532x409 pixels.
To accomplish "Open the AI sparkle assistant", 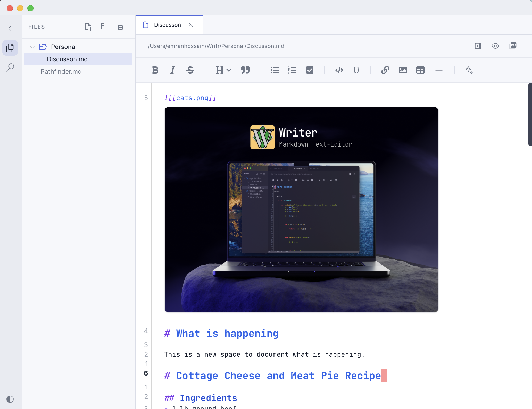I will click(469, 70).
